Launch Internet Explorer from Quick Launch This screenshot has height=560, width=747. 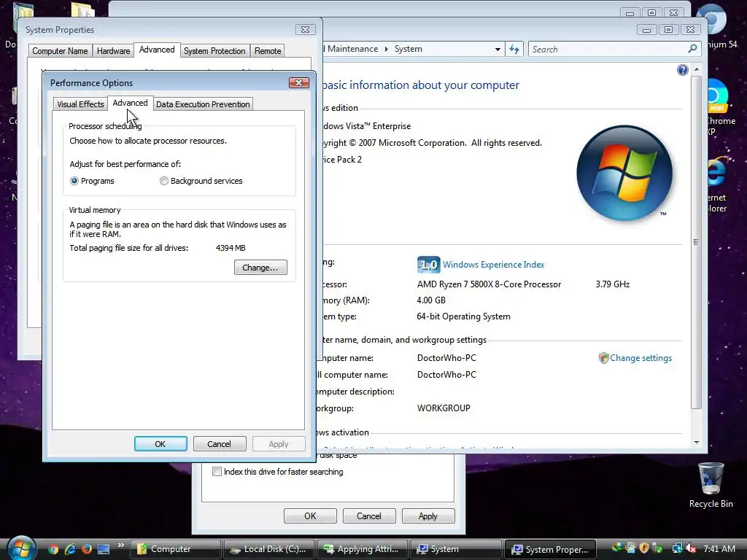[x=69, y=549]
